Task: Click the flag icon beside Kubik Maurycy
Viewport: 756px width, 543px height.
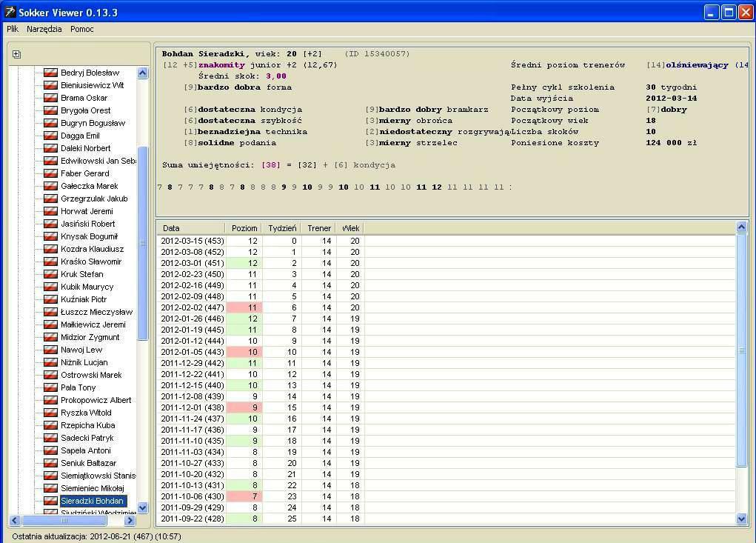Action: click(x=50, y=287)
